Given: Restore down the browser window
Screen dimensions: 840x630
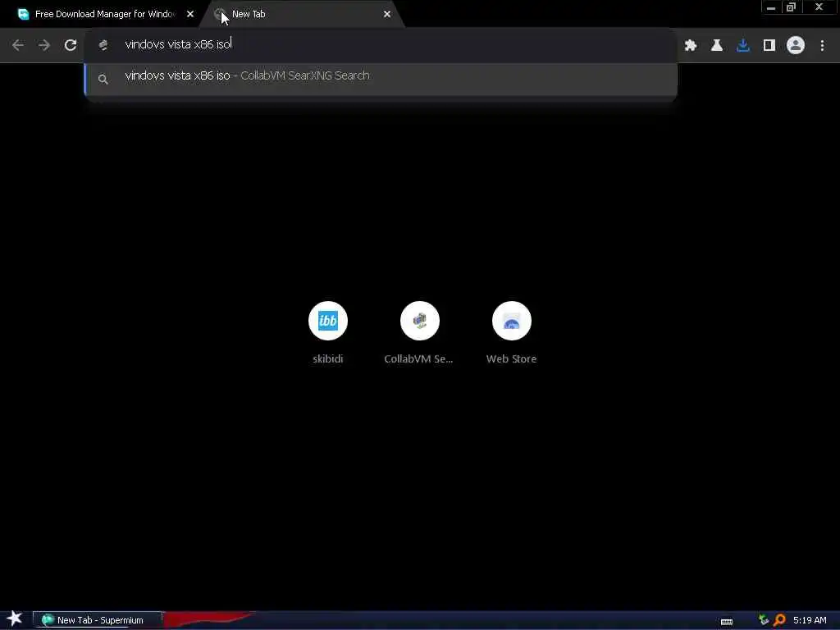Looking at the screenshot, I should 792,7.
